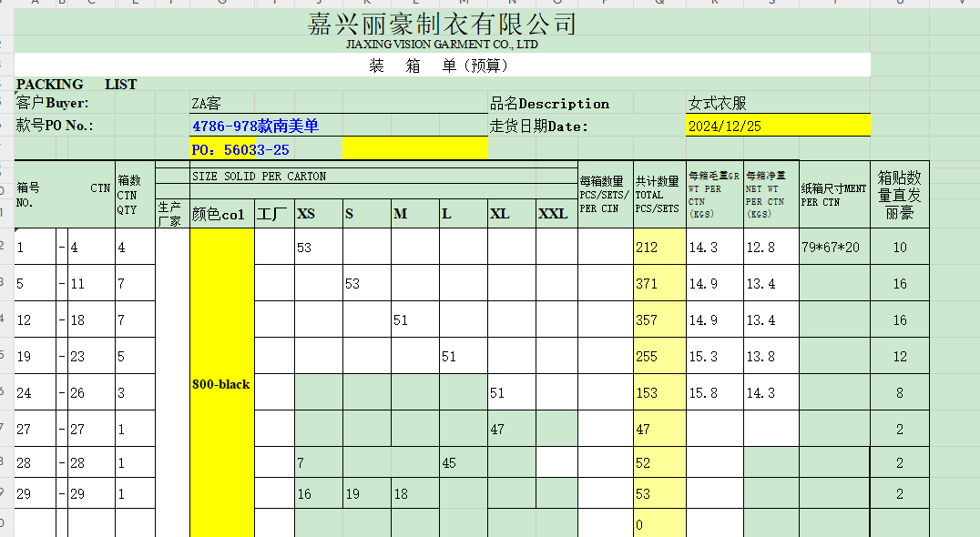Click the XL quantity 47 cell

click(511, 429)
